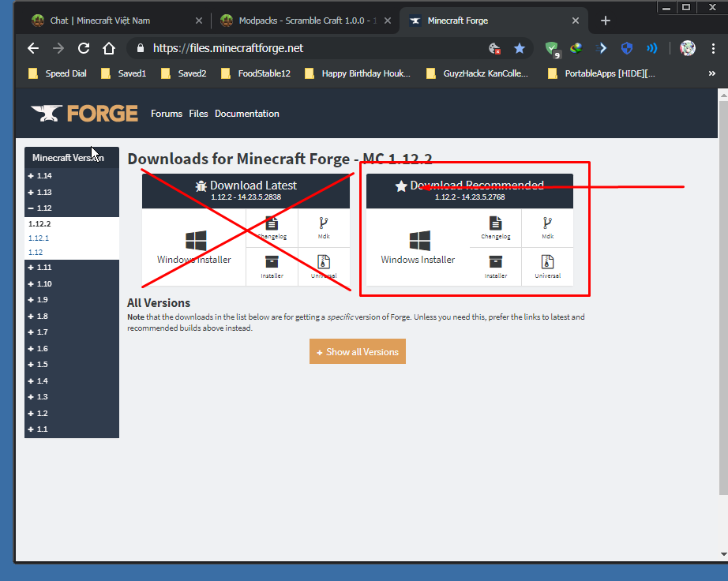This screenshot has height=581, width=728.
Task: Open the Latest Changelog document icon
Action: pos(272,223)
